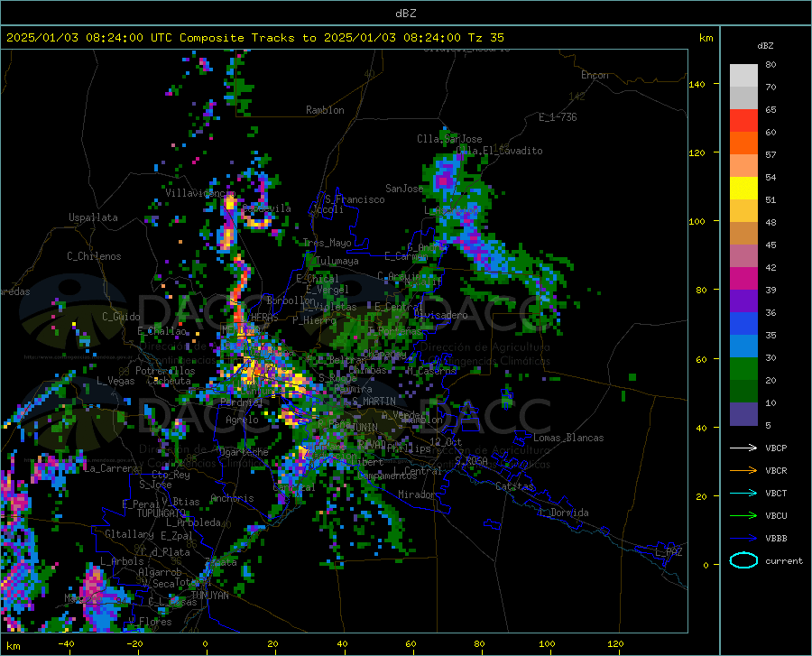This screenshot has height=656, width=812.
Task: Click the S_Francisco map label
Action: pos(355,199)
